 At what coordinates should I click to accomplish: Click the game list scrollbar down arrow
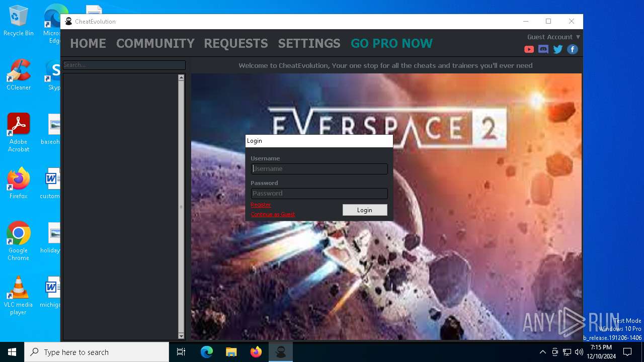click(181, 335)
